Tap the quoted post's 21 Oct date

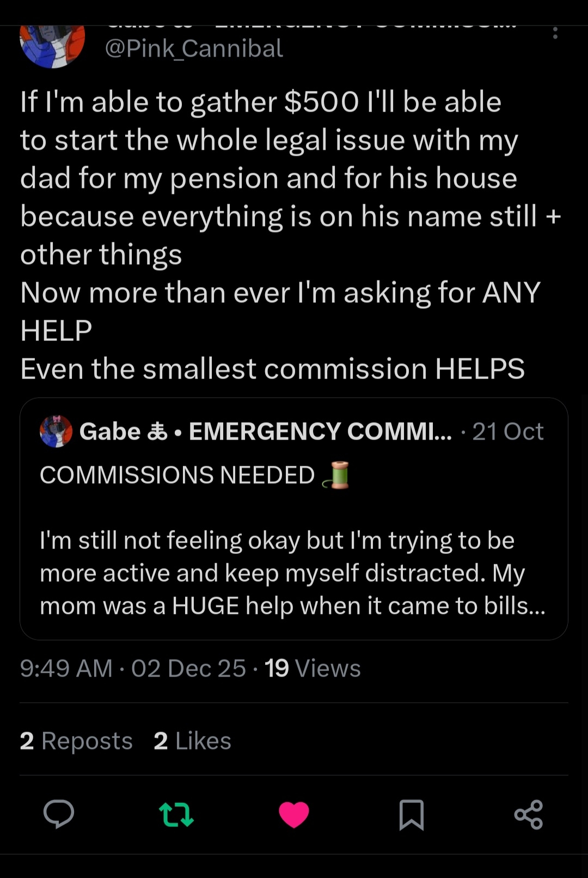507,431
